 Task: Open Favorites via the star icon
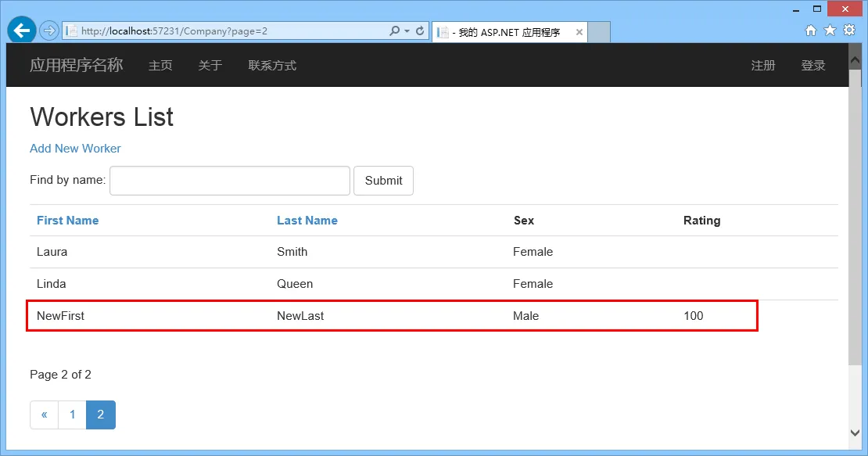(x=830, y=31)
